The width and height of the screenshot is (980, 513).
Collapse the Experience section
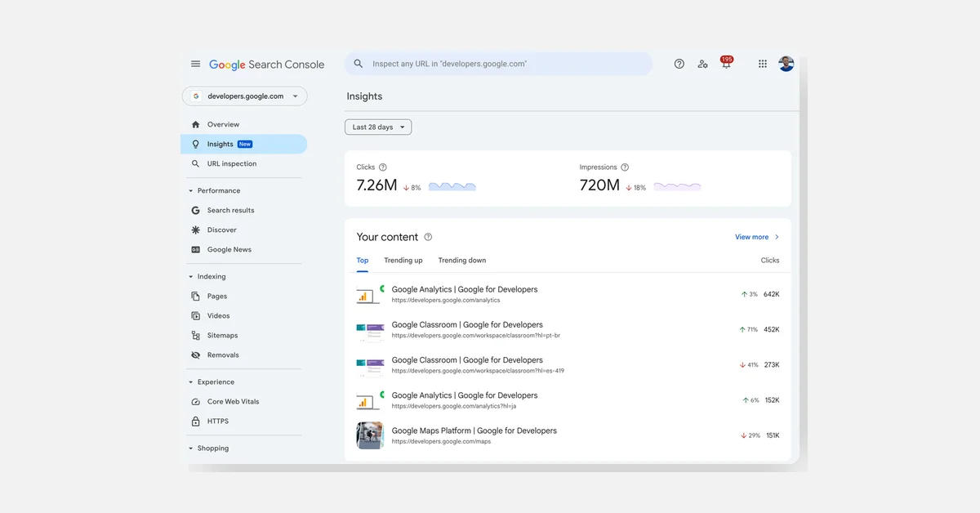click(191, 382)
